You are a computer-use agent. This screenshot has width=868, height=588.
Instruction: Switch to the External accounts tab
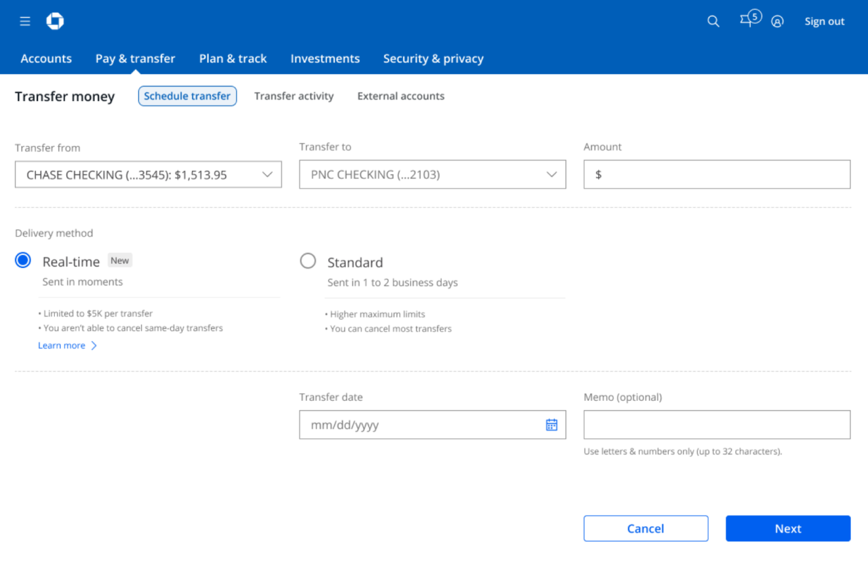(401, 96)
